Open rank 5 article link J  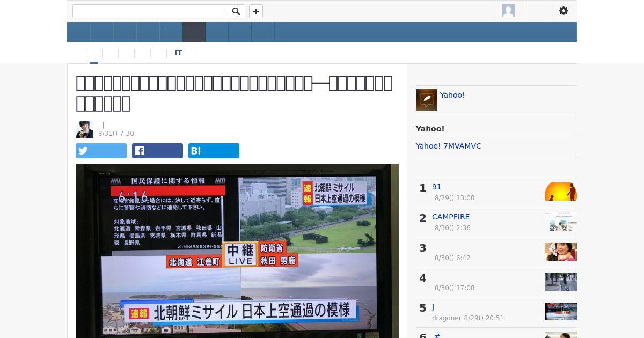click(433, 307)
